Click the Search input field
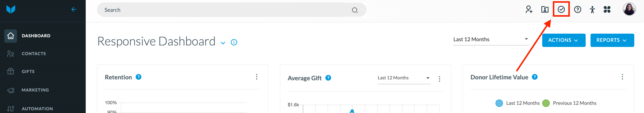Screen dimensions: 644x113 tap(232, 10)
